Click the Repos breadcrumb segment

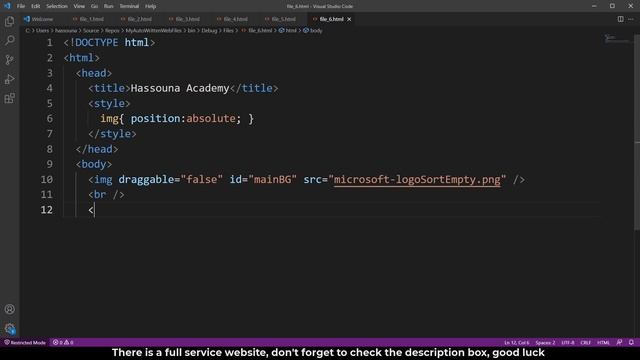point(112,31)
